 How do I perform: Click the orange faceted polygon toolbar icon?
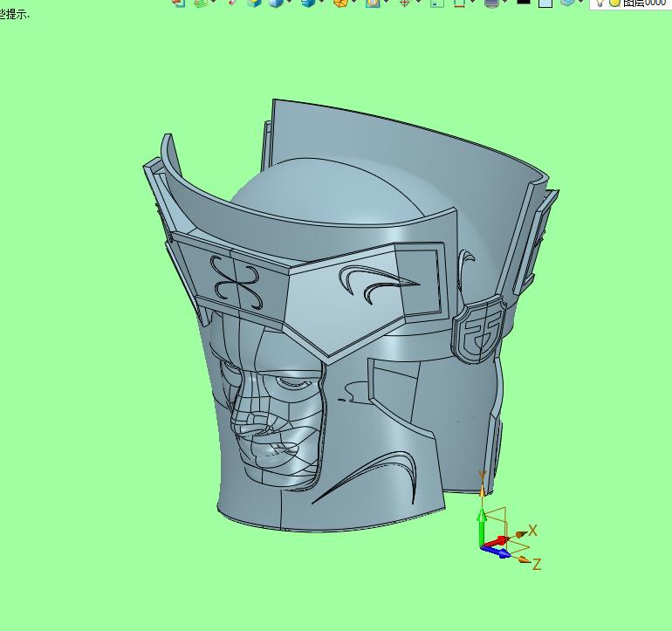click(340, 3)
